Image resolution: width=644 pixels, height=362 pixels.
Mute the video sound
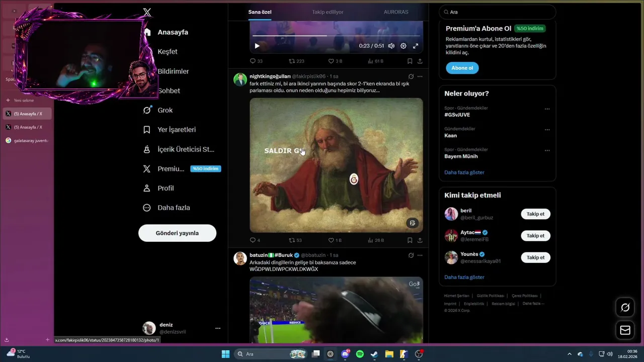point(391,46)
